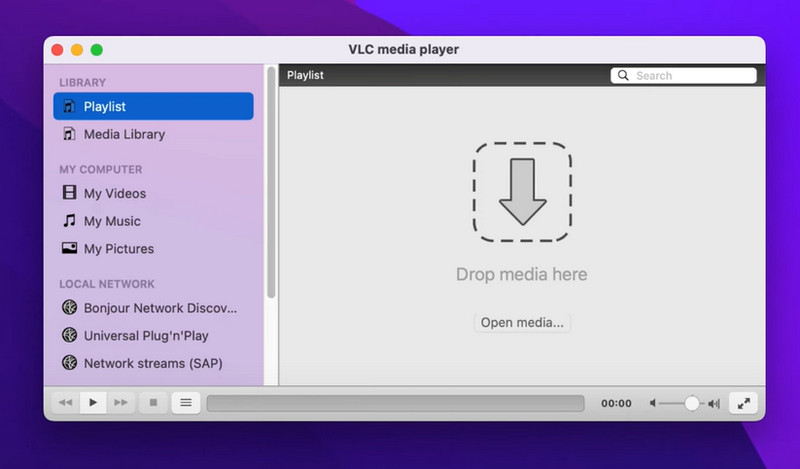Click the My Pictures image icon
The image size is (800, 469).
(69, 248)
